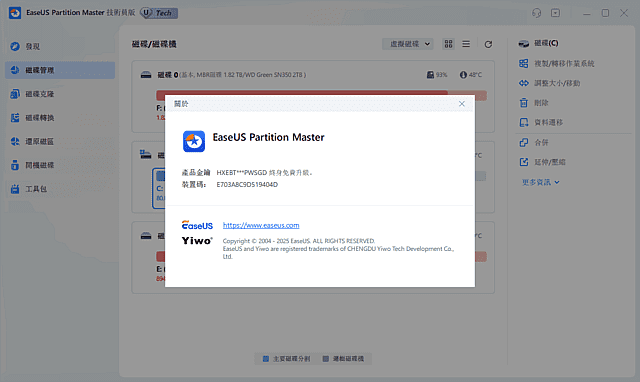This screenshot has width=640, height=382.
Task: Click the 刪除 trash icon
Action: coord(524,102)
